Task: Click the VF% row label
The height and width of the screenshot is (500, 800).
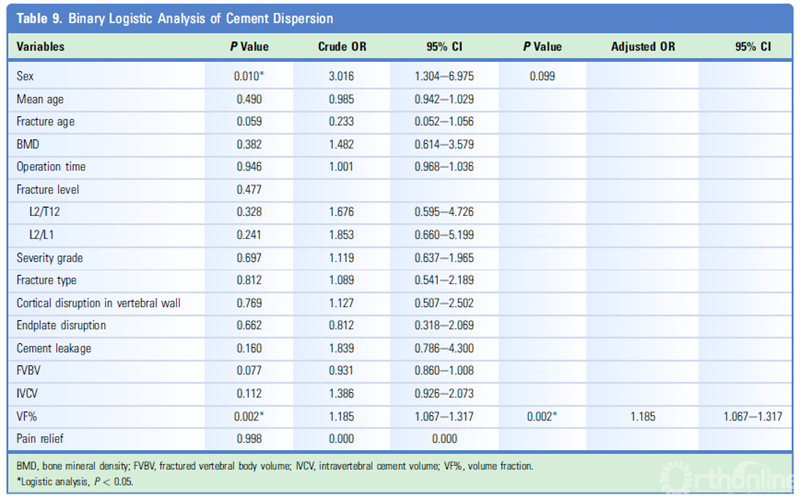Action: tap(28, 416)
